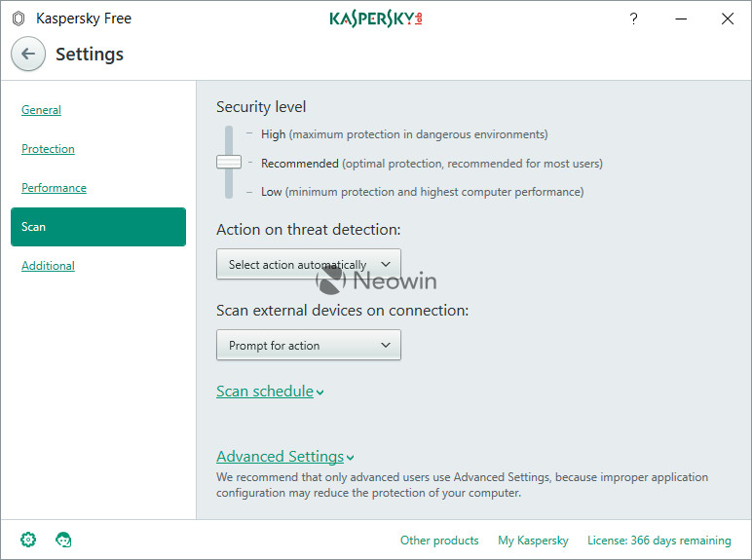The height and width of the screenshot is (560, 752).
Task: Go back using the arrow button
Action: pyautogui.click(x=28, y=54)
